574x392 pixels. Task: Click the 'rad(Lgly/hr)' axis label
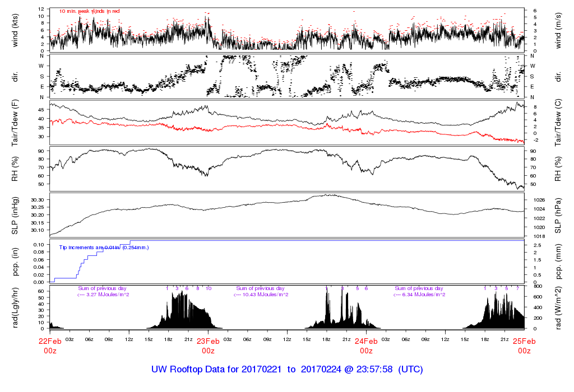pyautogui.click(x=15, y=308)
